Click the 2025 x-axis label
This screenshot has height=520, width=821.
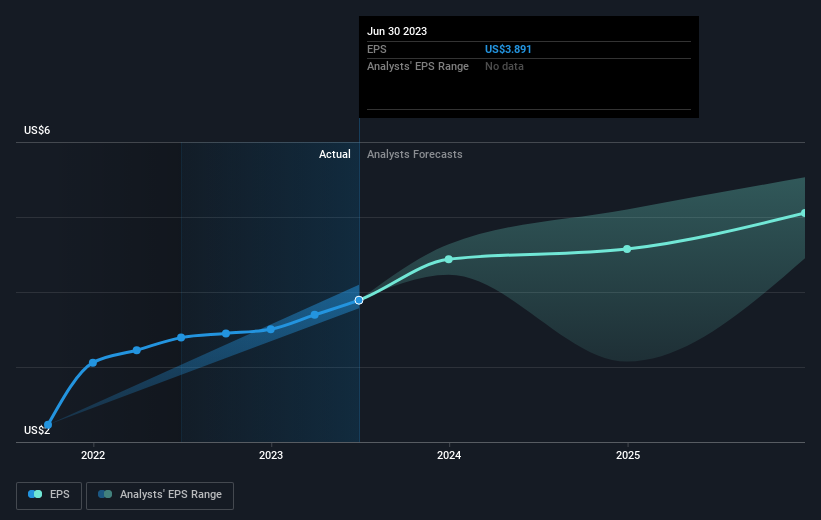(x=628, y=455)
